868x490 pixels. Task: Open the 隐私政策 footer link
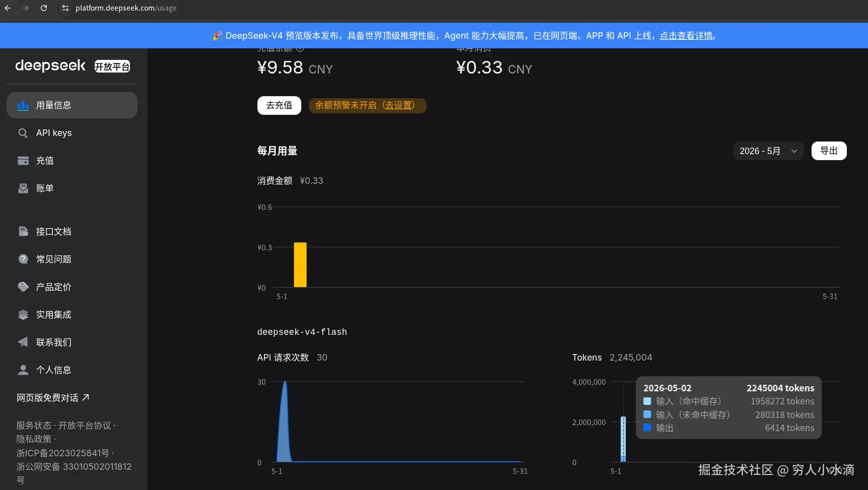tap(34, 439)
